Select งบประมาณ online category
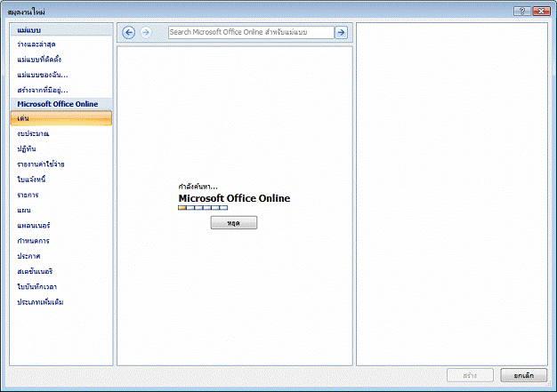The width and height of the screenshot is (557, 392). pos(61,133)
